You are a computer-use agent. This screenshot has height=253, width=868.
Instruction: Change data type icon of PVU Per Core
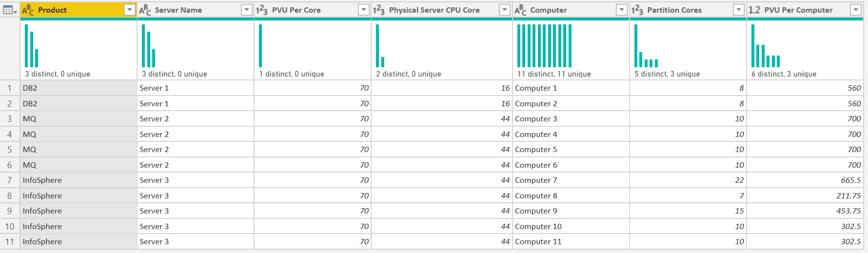click(x=262, y=10)
